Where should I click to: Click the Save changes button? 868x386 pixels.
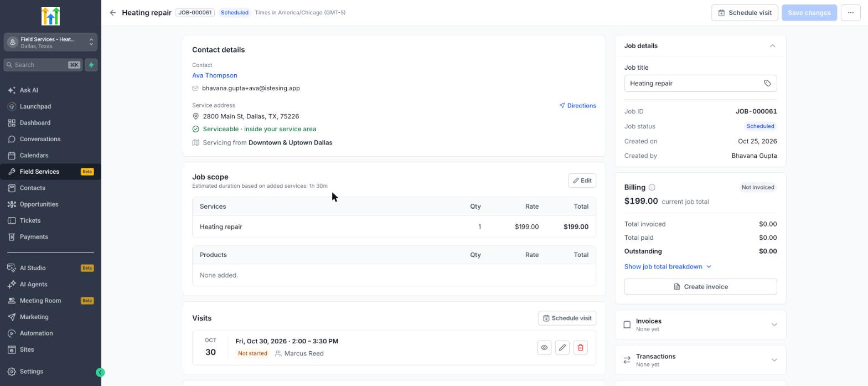tap(809, 13)
